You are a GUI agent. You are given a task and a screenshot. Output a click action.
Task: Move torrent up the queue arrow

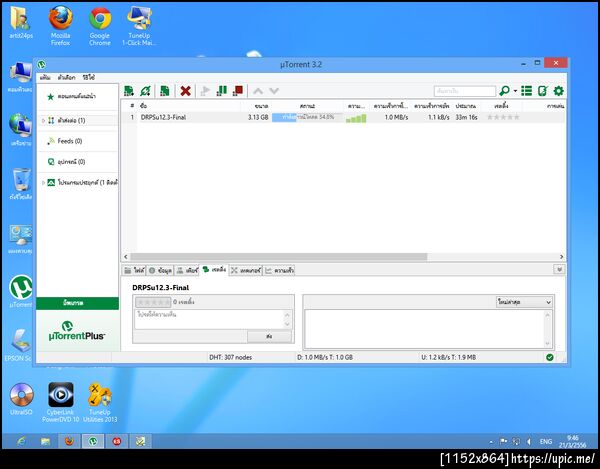[258, 91]
